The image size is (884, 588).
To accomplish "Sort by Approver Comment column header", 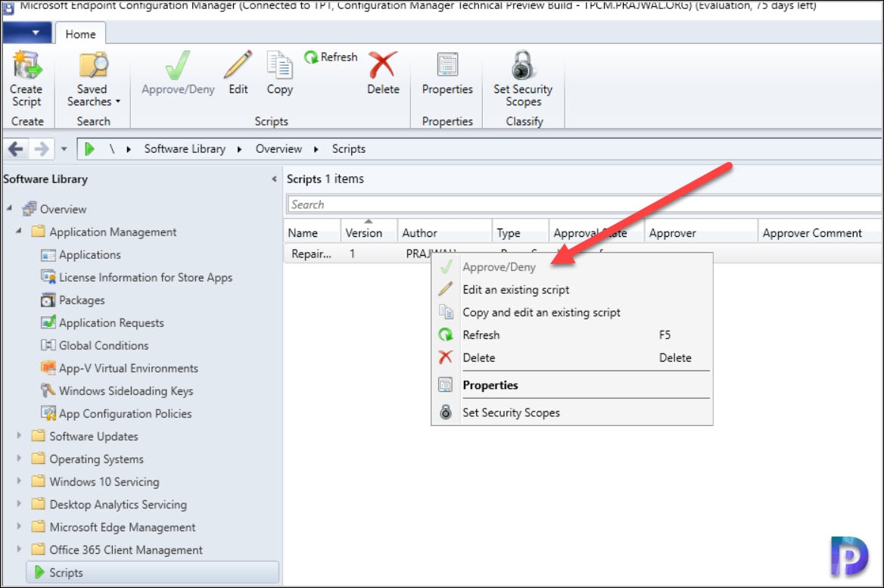I will coord(820,233).
